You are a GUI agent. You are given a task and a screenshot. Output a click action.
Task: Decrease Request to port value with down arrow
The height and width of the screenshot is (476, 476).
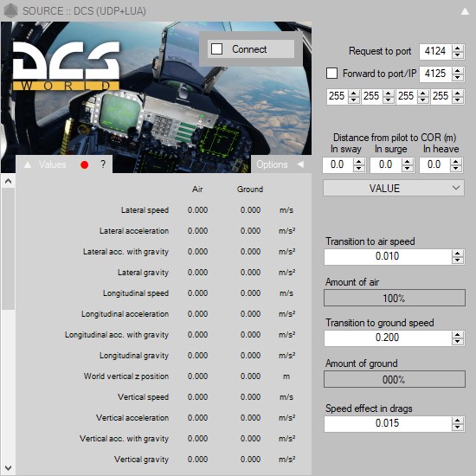click(458, 55)
